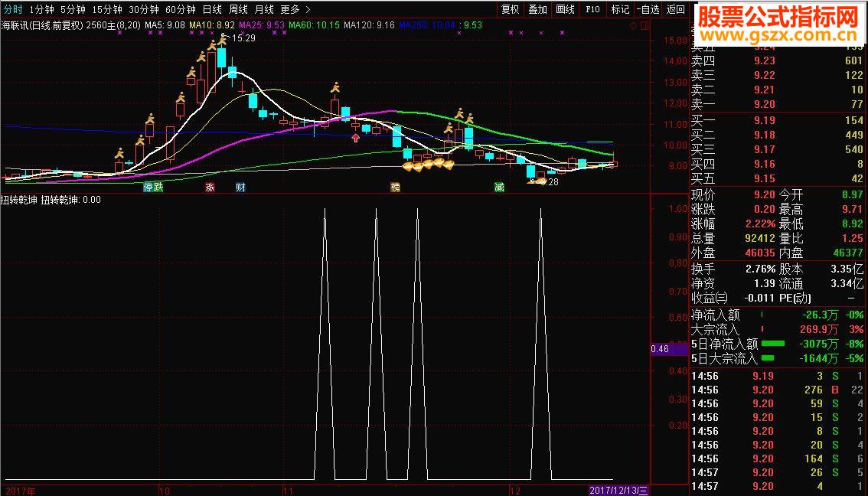Open the 画线 drawing tools
The image size is (868, 496).
(565, 9)
